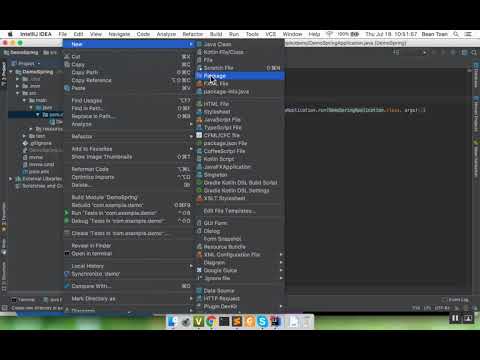This screenshot has height=360, width=480.
Task: Choose package-info.java option
Action: [x=226, y=92]
